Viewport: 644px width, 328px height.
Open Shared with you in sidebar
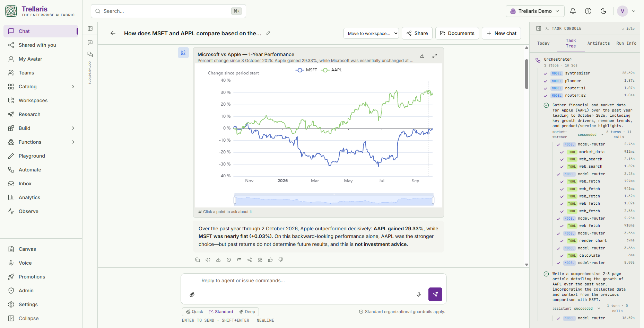tap(41, 45)
